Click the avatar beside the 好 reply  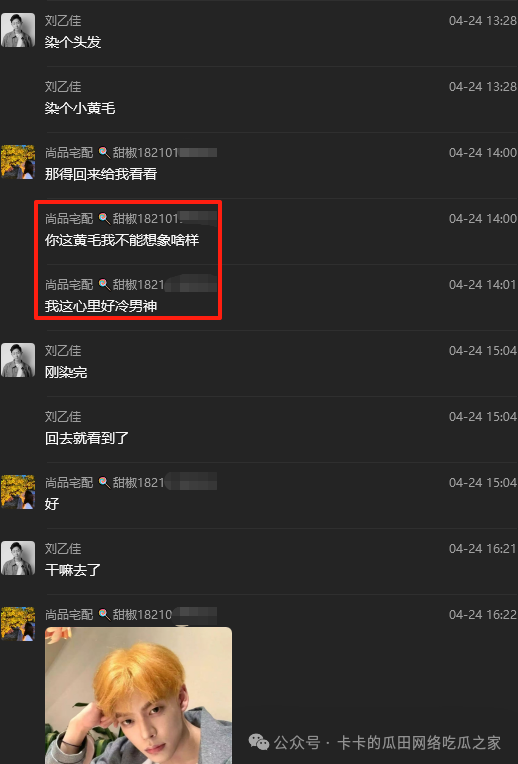[x=18, y=492]
